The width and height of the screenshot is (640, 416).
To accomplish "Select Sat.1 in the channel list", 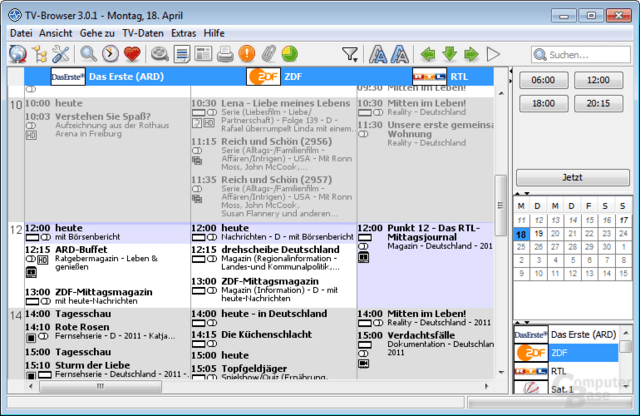I will pyautogui.click(x=566, y=388).
